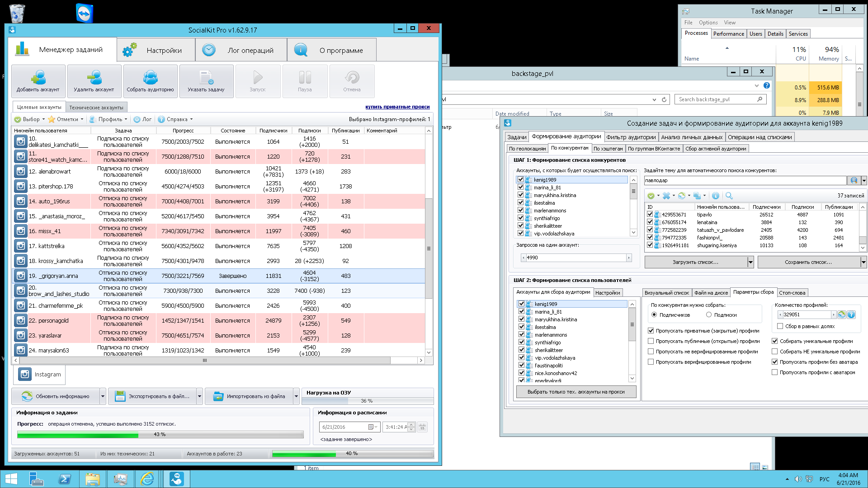The image size is (868, 488).
Task: Open PowerShell from taskbar
Action: [x=65, y=479]
